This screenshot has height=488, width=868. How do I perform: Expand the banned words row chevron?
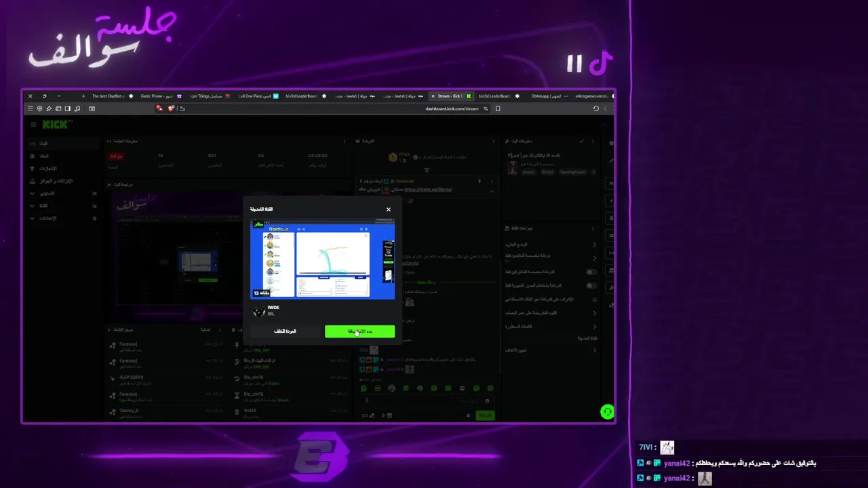(595, 327)
